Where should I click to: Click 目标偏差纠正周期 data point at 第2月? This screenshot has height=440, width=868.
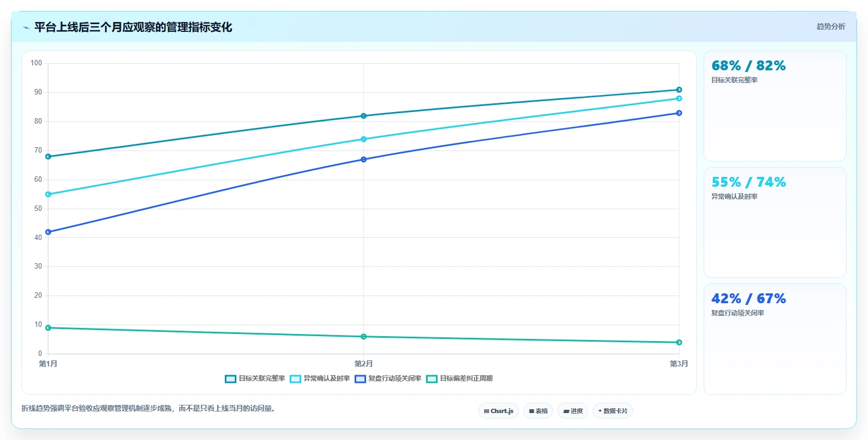(363, 337)
